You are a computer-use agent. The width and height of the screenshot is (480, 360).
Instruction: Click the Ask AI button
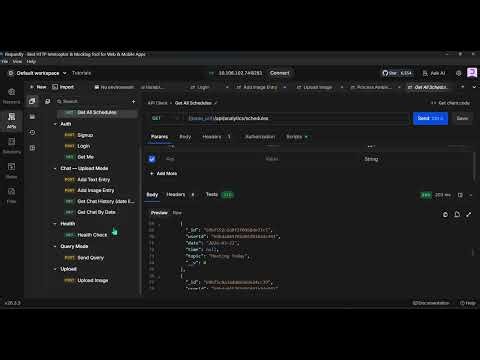point(434,73)
